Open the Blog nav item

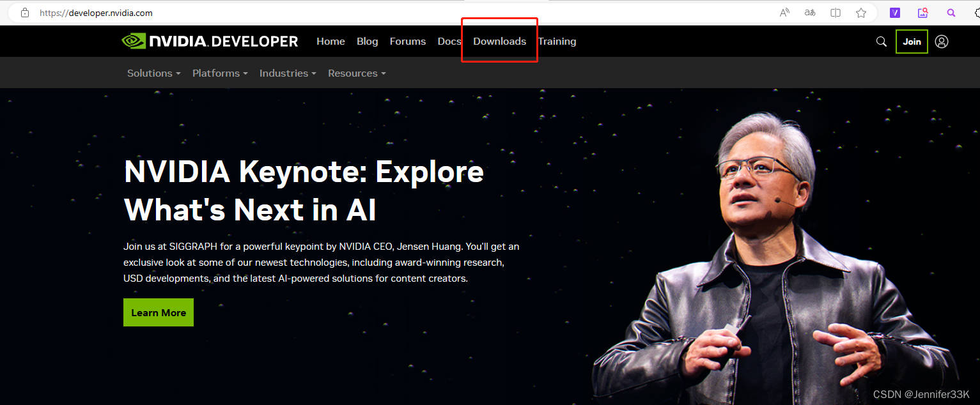(368, 42)
